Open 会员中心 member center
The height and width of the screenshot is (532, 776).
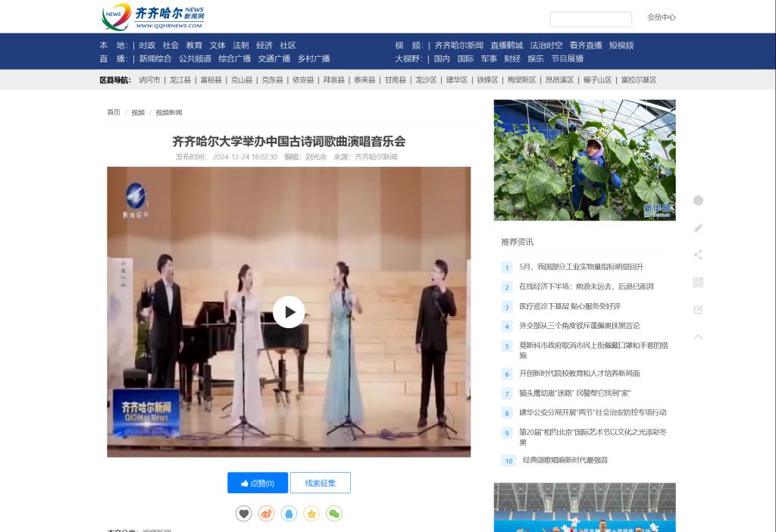pos(661,17)
